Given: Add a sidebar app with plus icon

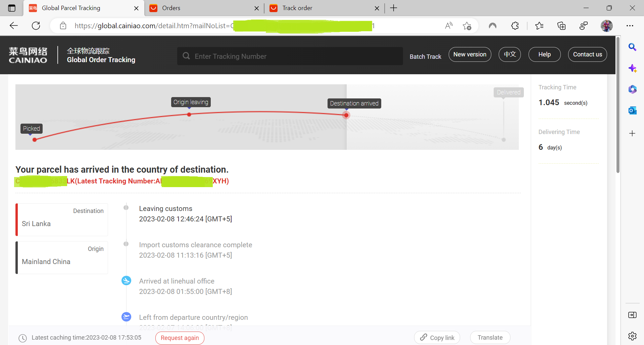Looking at the screenshot, I should point(632,133).
